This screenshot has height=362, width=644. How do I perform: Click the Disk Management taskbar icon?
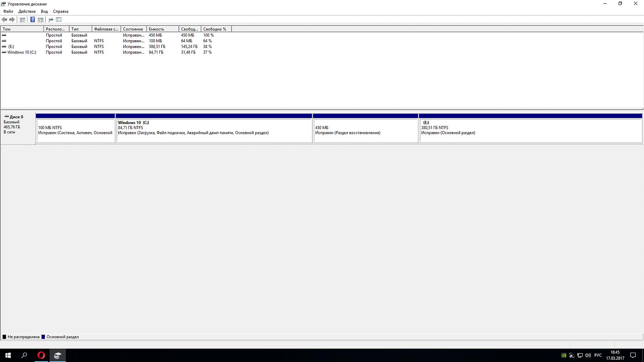57,355
